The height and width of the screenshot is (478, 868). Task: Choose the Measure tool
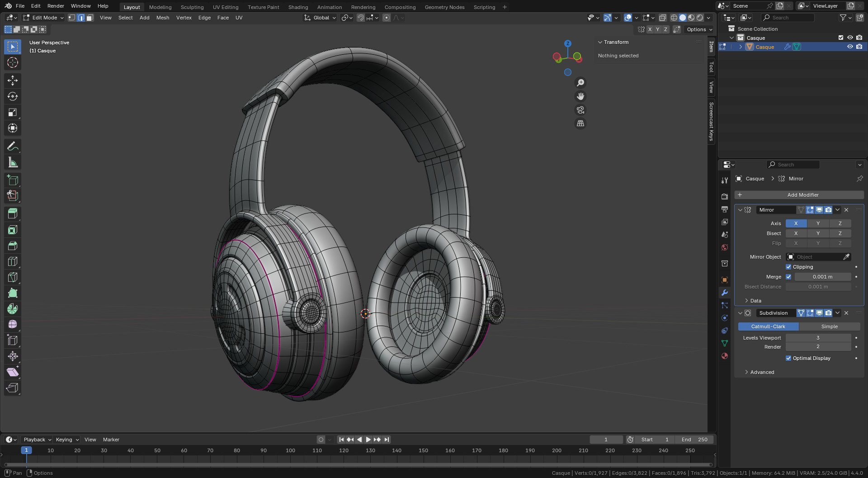point(13,162)
